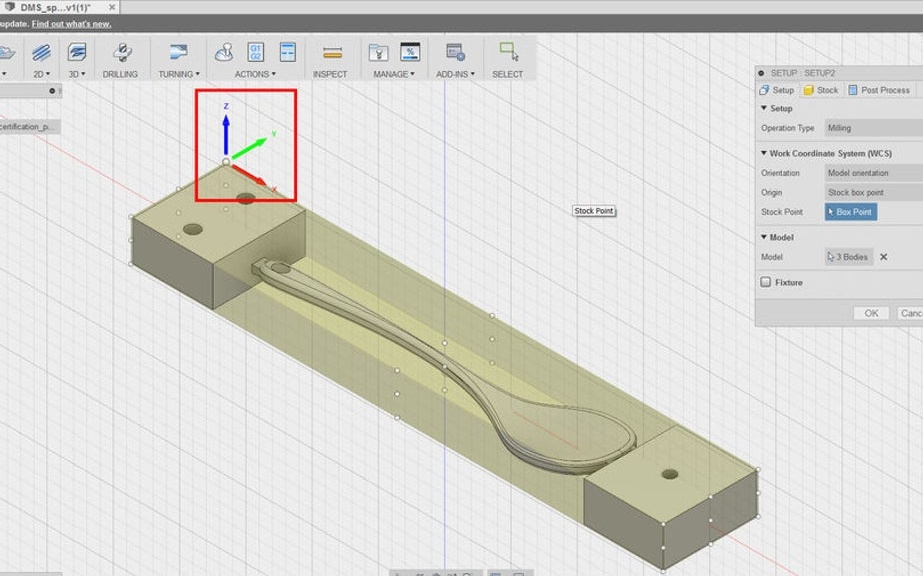Activate the Select tool
The height and width of the screenshot is (576, 923).
508,52
